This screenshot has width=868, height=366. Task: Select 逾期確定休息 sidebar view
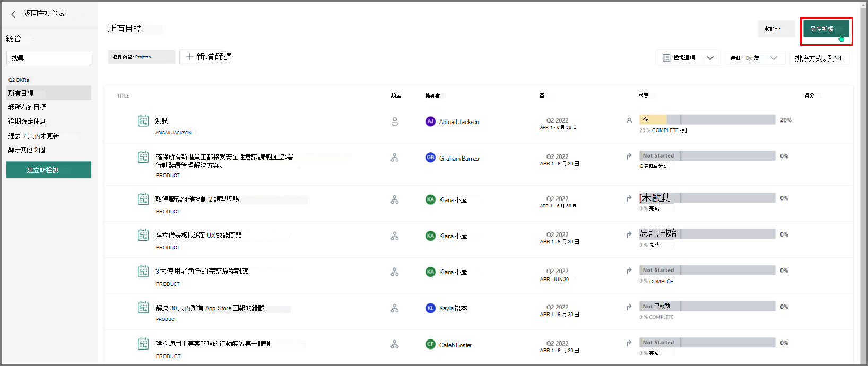click(27, 121)
